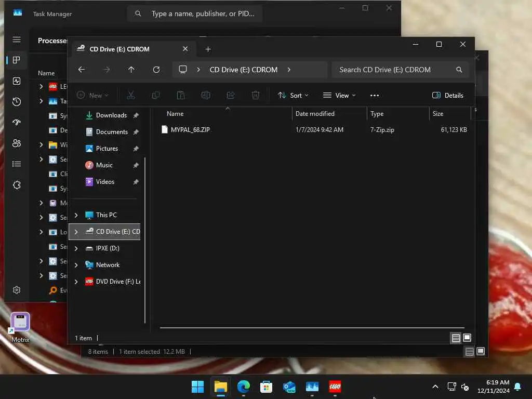Open the Sort dropdown menu

click(293, 96)
